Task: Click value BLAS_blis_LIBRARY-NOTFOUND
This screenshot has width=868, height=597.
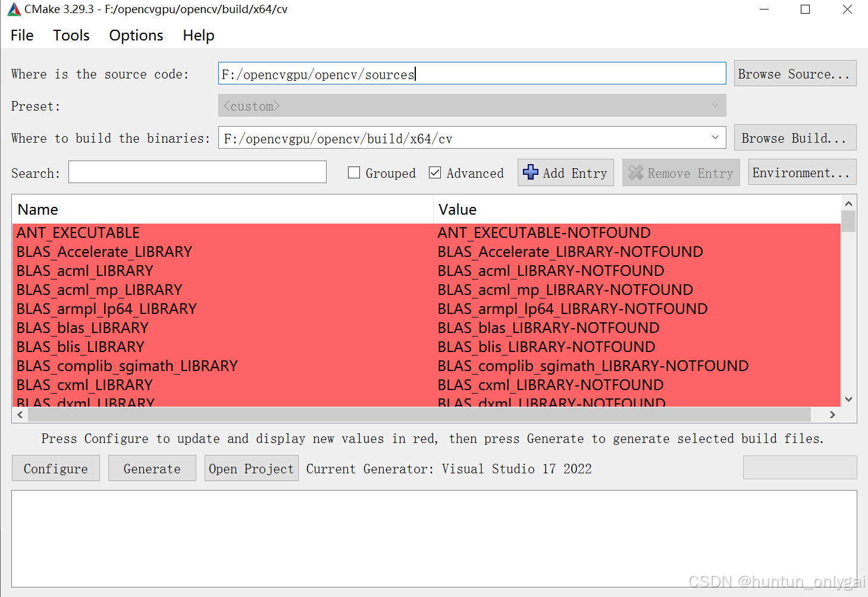Action: 546,347
